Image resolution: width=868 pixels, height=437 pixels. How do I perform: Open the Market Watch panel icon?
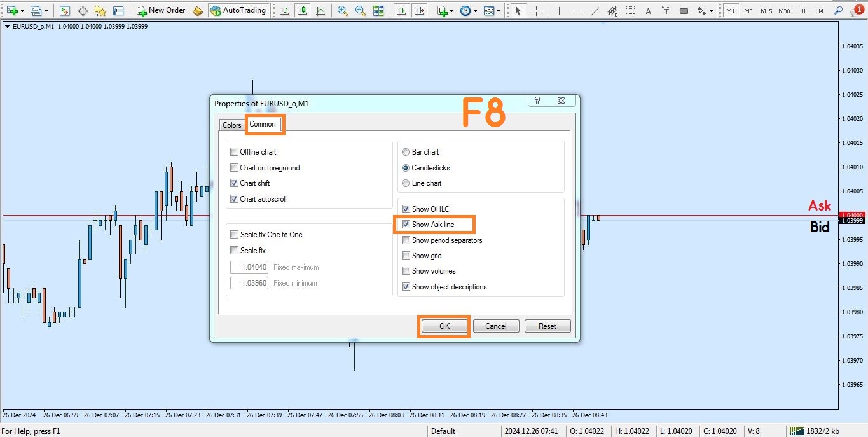tap(65, 11)
